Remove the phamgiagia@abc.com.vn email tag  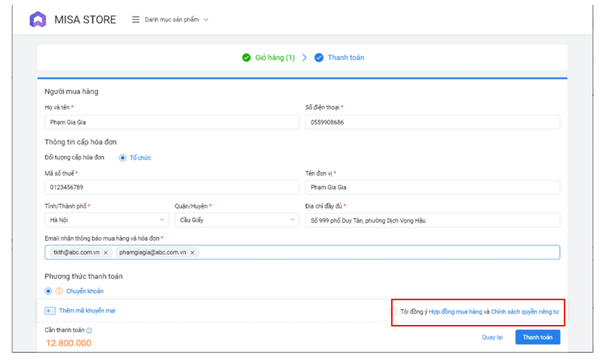click(192, 253)
